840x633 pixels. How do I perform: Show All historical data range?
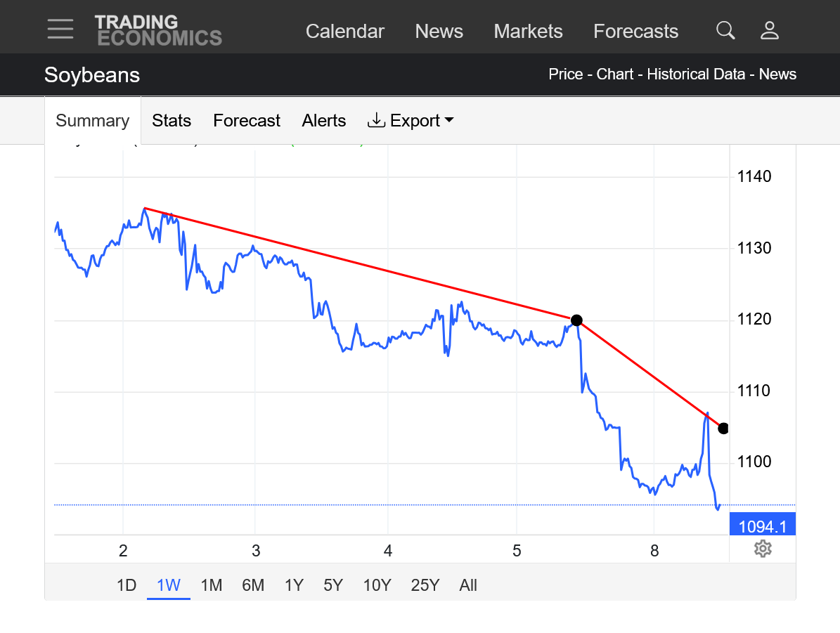coord(468,585)
